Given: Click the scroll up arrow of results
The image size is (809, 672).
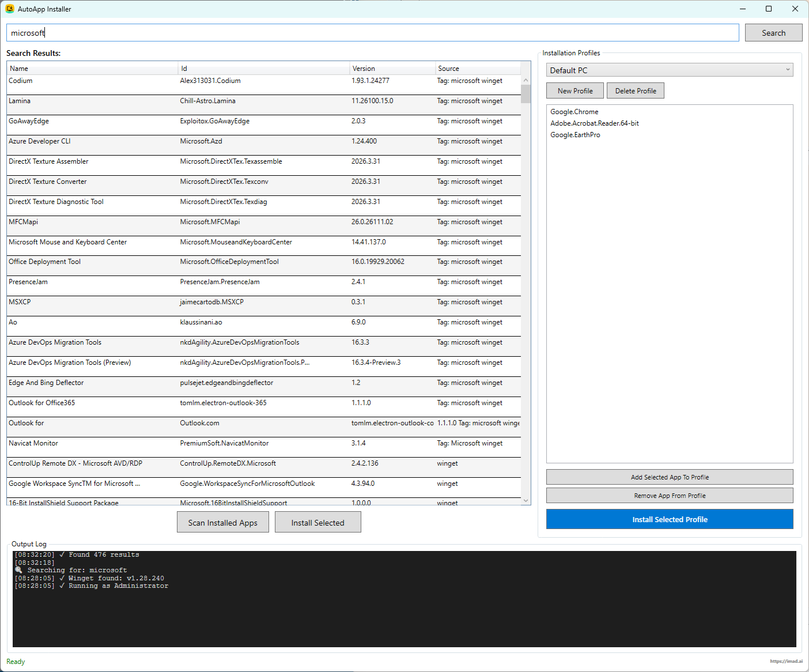Looking at the screenshot, I should point(526,80).
